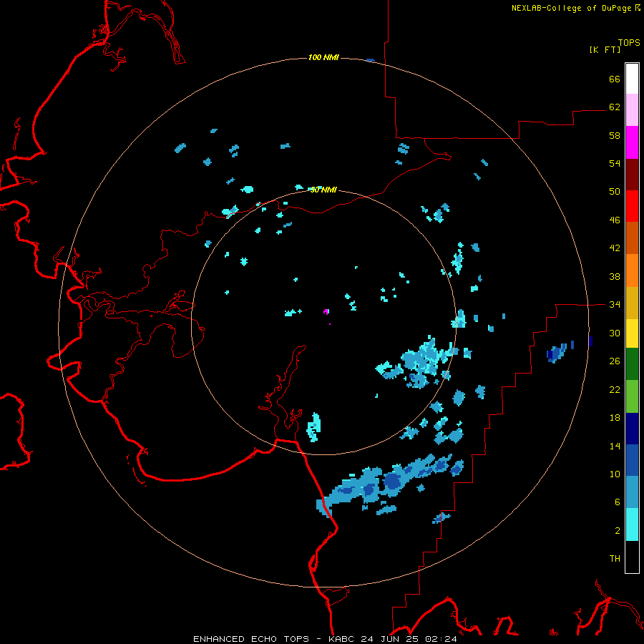Click the legend value 18
The width and height of the screenshot is (644, 644).
click(x=615, y=418)
